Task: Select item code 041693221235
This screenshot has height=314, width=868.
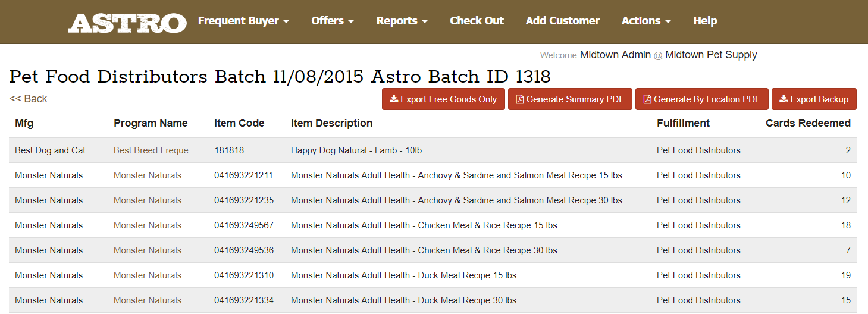Action: point(244,200)
